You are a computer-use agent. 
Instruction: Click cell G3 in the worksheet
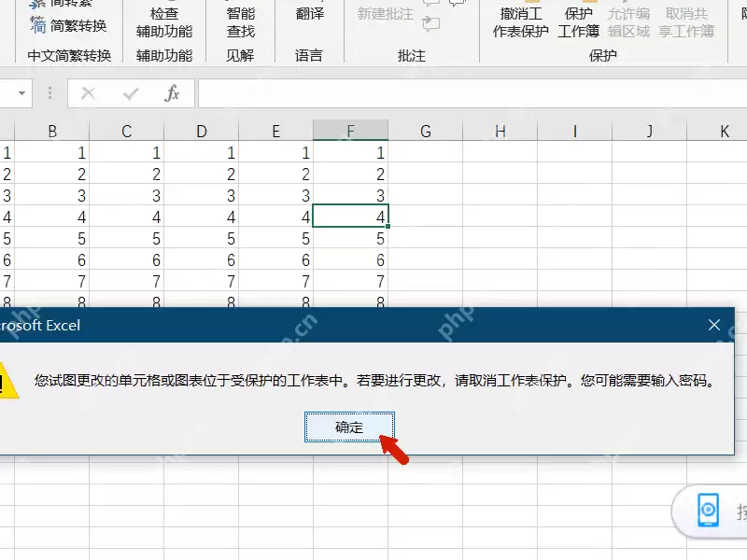coord(425,196)
